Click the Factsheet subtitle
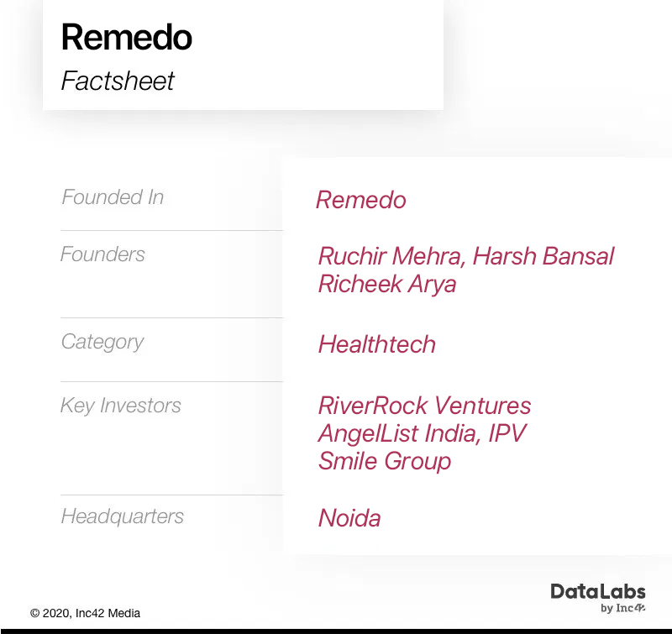This screenshot has width=672, height=634. coord(118,81)
